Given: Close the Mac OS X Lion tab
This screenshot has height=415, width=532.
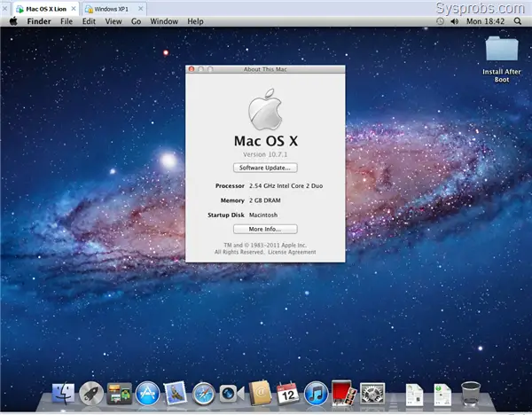Looking at the screenshot, I should pos(74,9).
